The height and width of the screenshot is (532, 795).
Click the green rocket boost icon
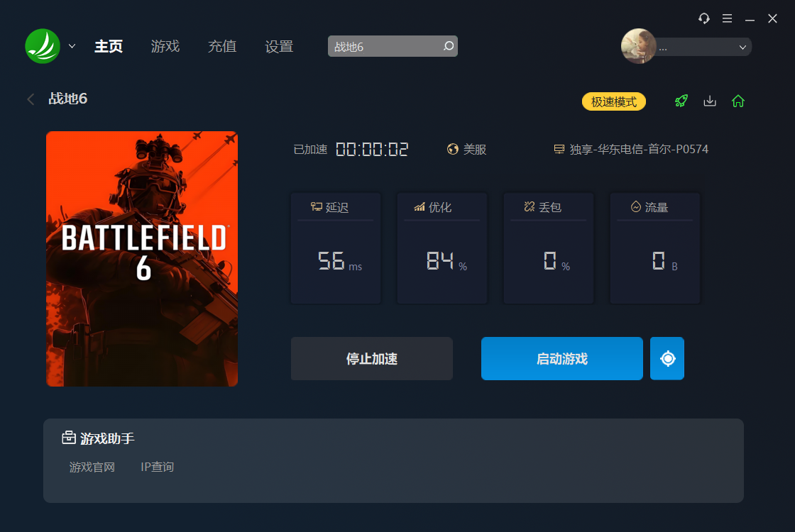coord(681,101)
